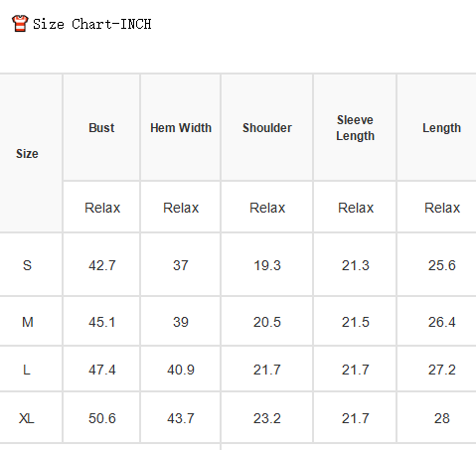Select the L size row label
Image resolution: width=476 pixels, height=450 pixels.
coord(27,370)
